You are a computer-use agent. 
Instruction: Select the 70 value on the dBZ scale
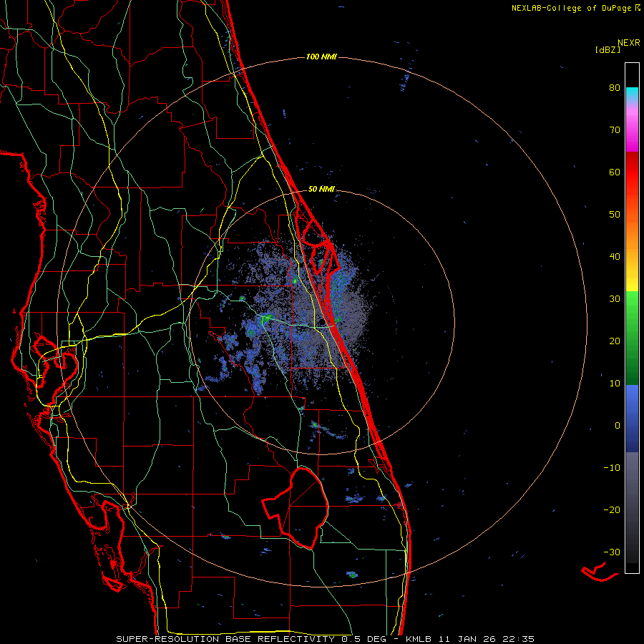[x=615, y=130]
